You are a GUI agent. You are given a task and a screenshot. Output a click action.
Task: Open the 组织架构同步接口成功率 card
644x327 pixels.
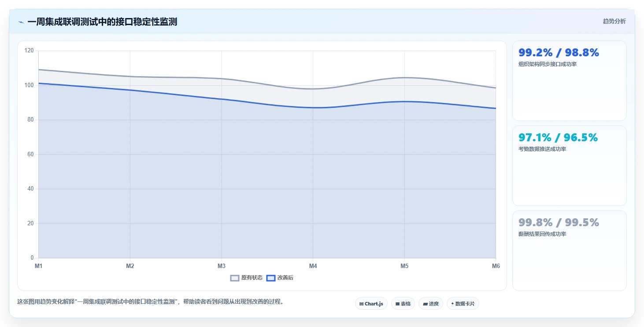569,81
